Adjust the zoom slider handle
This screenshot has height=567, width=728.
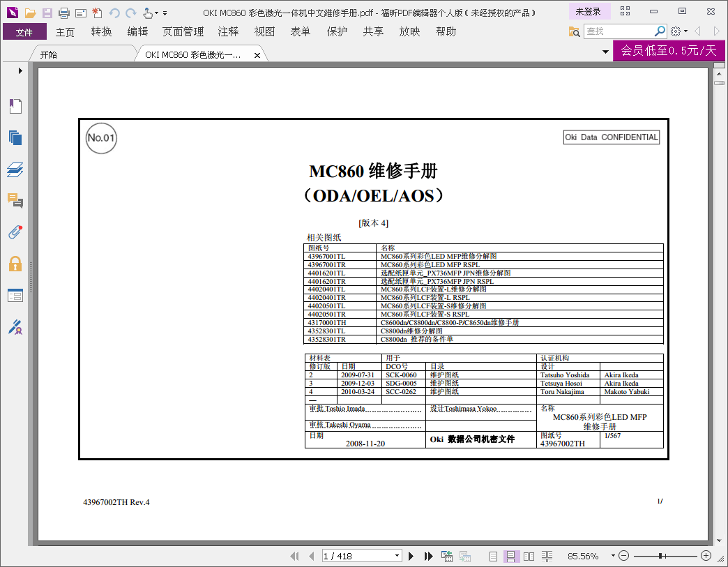(660, 555)
